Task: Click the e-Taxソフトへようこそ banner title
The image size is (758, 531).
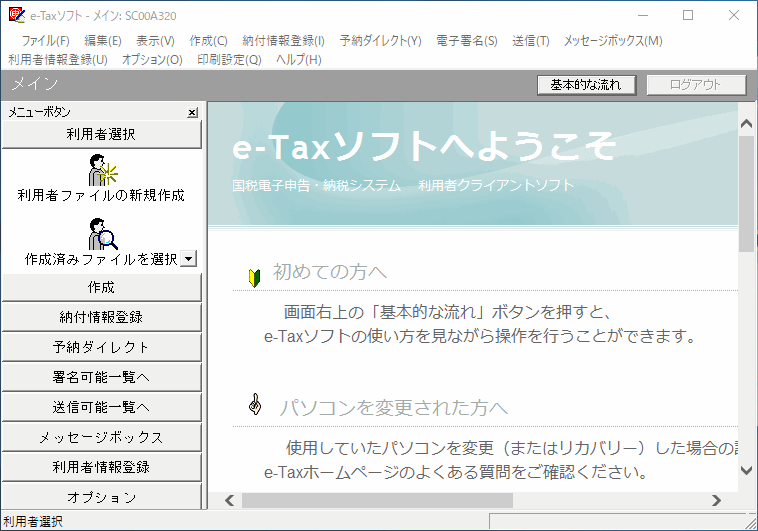Action: [424, 147]
